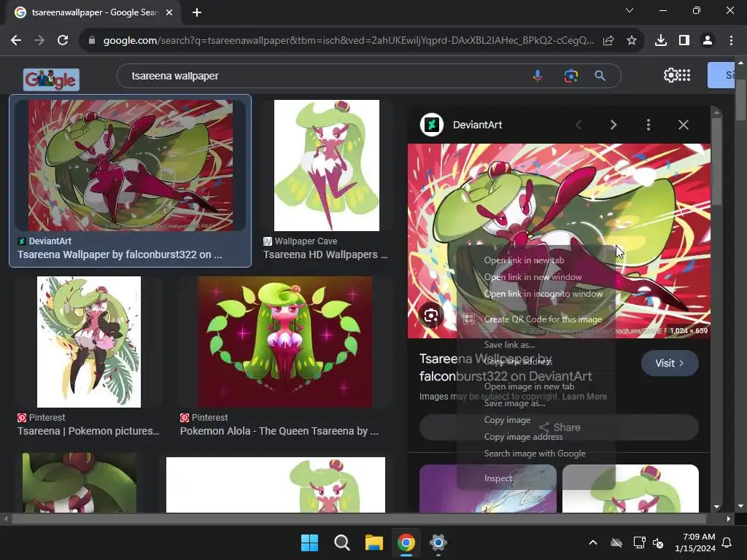
Task: Open the Wallpaper Cave Tsareena HD thumbnail
Action: (x=327, y=166)
